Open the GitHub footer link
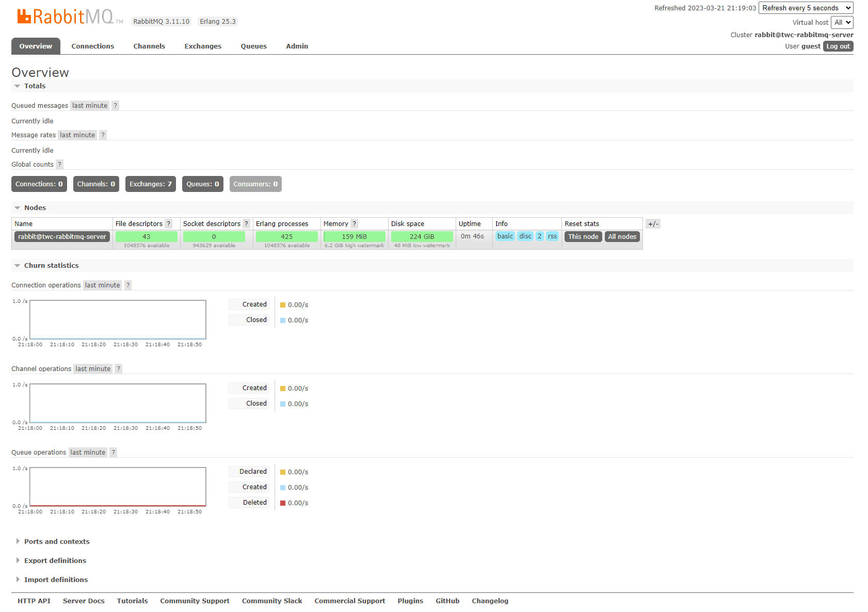Image resolution: width=868 pixels, height=612 pixels. (447, 601)
